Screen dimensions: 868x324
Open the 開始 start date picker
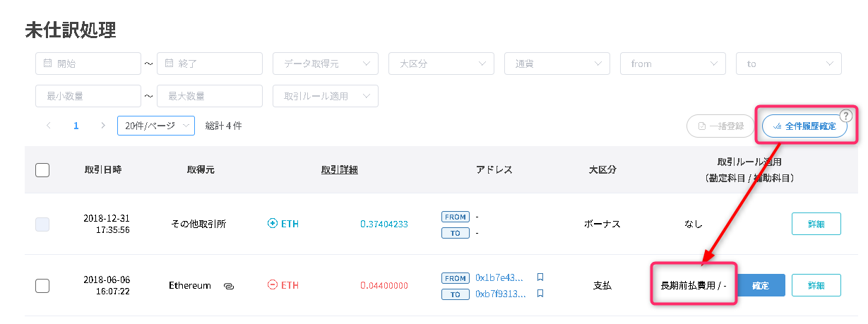click(x=88, y=64)
